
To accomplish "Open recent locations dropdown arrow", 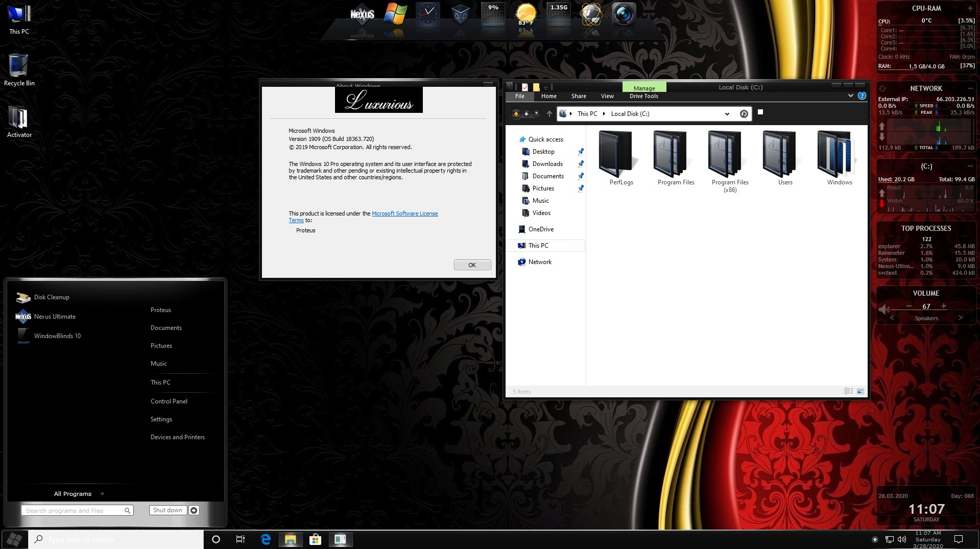I will tap(536, 113).
